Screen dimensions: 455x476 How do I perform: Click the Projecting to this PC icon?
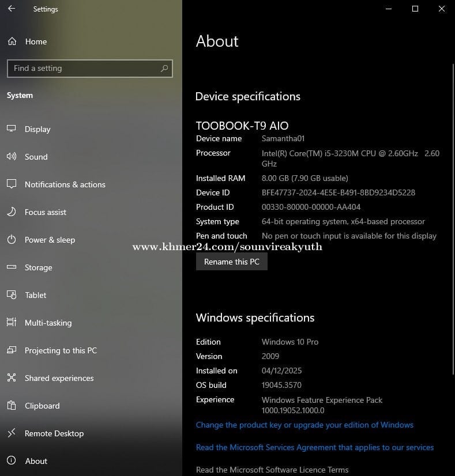pos(11,350)
